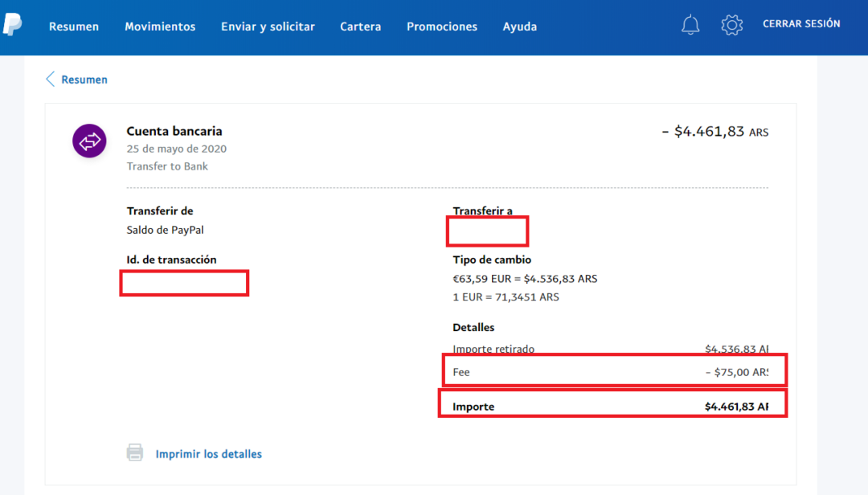Click the redacted Id. de transacción box
Screen dimensions: 868x495
pos(184,283)
